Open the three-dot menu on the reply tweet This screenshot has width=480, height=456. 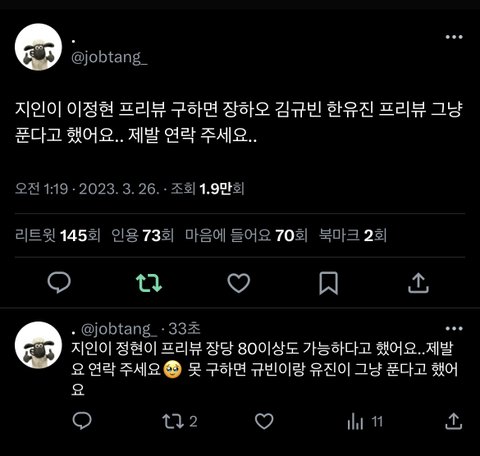(454, 328)
